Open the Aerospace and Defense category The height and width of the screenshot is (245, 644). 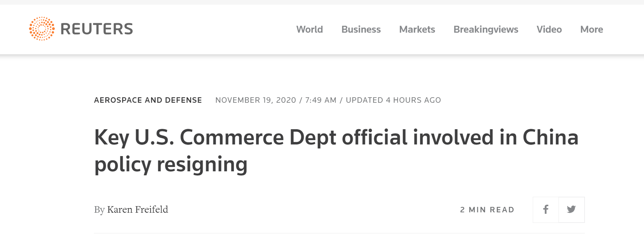tap(148, 100)
